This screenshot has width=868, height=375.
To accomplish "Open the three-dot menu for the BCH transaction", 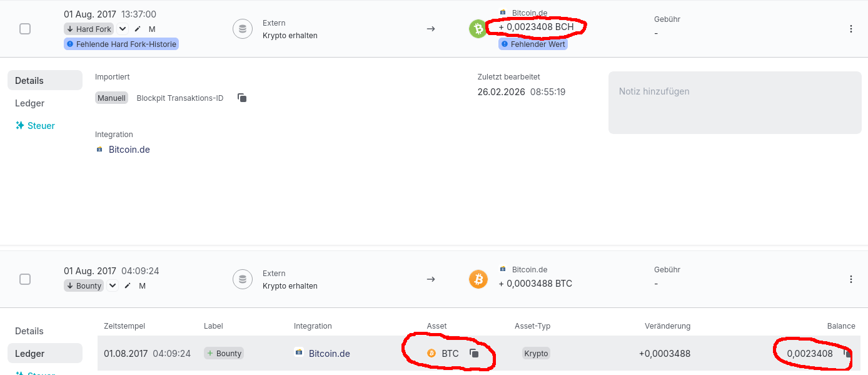I will (850, 29).
